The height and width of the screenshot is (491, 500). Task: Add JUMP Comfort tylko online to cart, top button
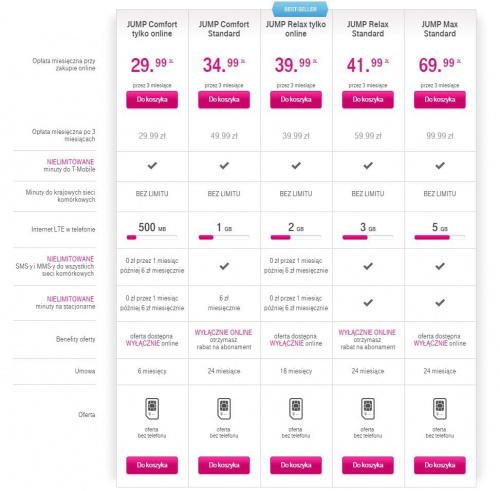pyautogui.click(x=152, y=100)
